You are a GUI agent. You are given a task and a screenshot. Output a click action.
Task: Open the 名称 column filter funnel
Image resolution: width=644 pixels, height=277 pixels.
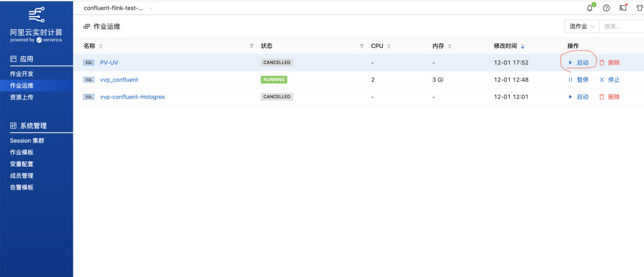pos(252,46)
